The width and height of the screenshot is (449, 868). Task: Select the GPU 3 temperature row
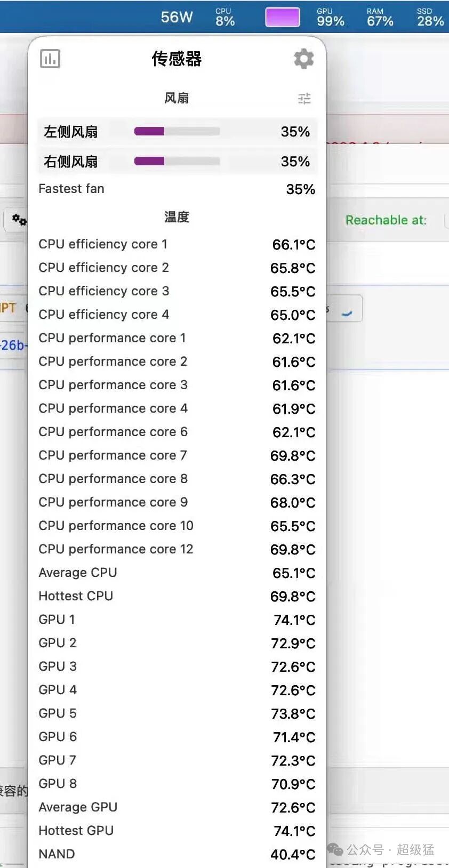pyautogui.click(x=177, y=666)
